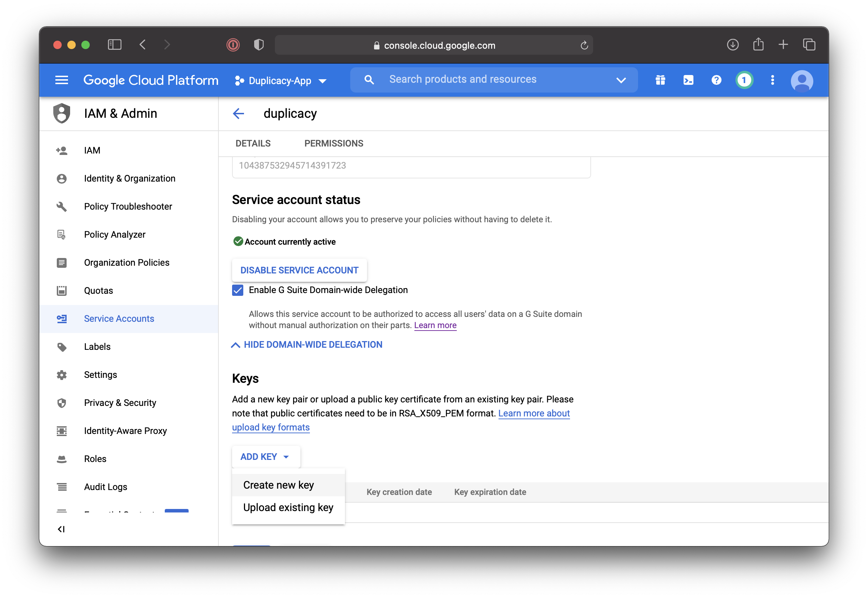Switch to the PERMISSIONS tab
The height and width of the screenshot is (598, 868).
333,143
